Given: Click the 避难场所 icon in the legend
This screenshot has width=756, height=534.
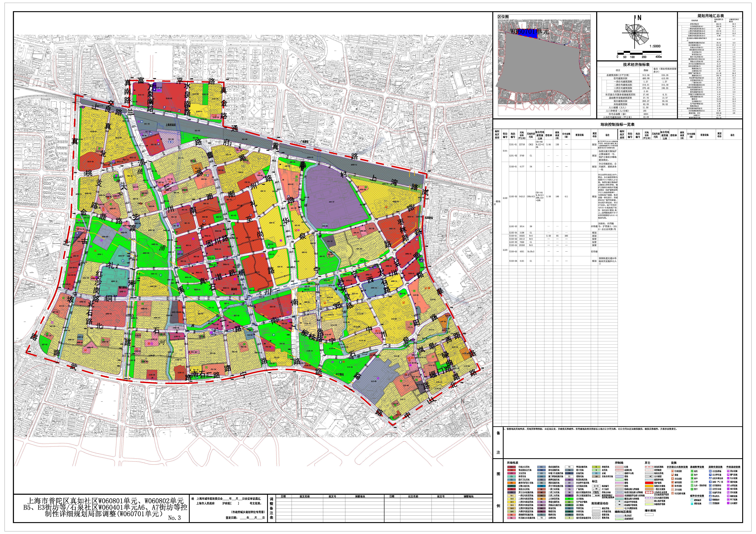Looking at the screenshot, I should pos(692,500).
